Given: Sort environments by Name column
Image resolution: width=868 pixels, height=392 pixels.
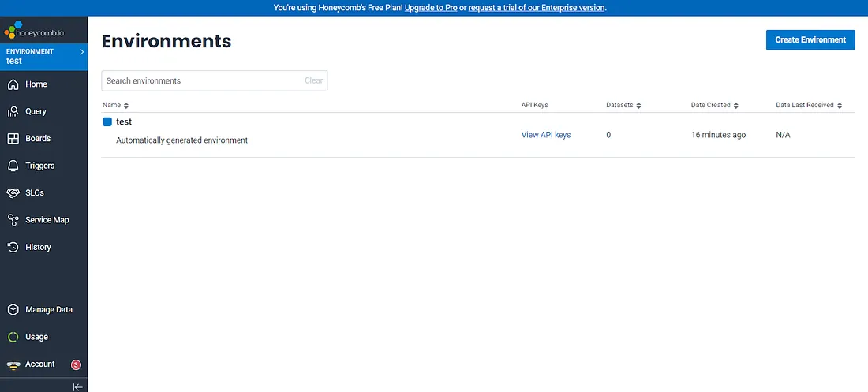Looking at the screenshot, I should coord(115,105).
